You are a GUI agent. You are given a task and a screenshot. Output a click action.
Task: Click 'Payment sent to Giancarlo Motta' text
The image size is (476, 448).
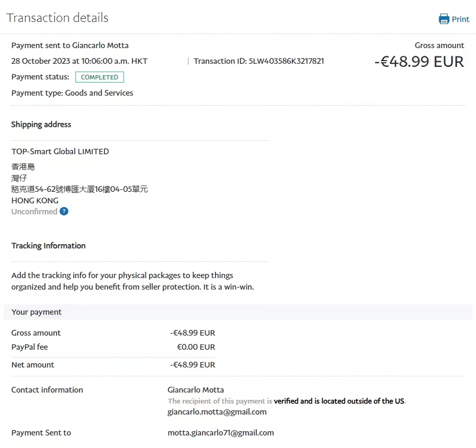coord(70,45)
